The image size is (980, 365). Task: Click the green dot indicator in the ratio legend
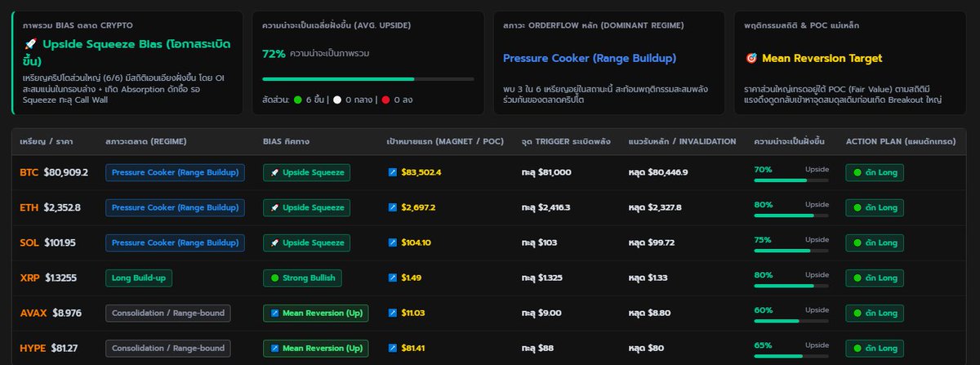tap(298, 100)
